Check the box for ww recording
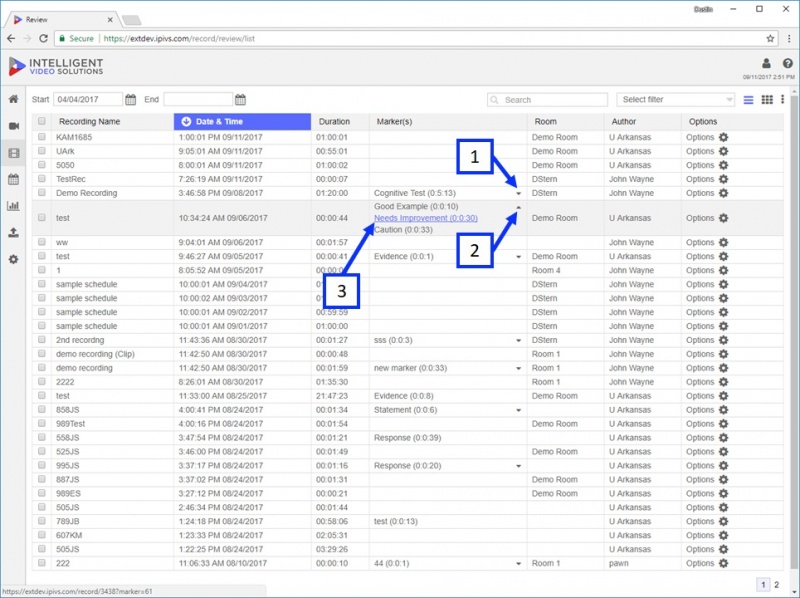This screenshot has height=598, width=800. (42, 242)
